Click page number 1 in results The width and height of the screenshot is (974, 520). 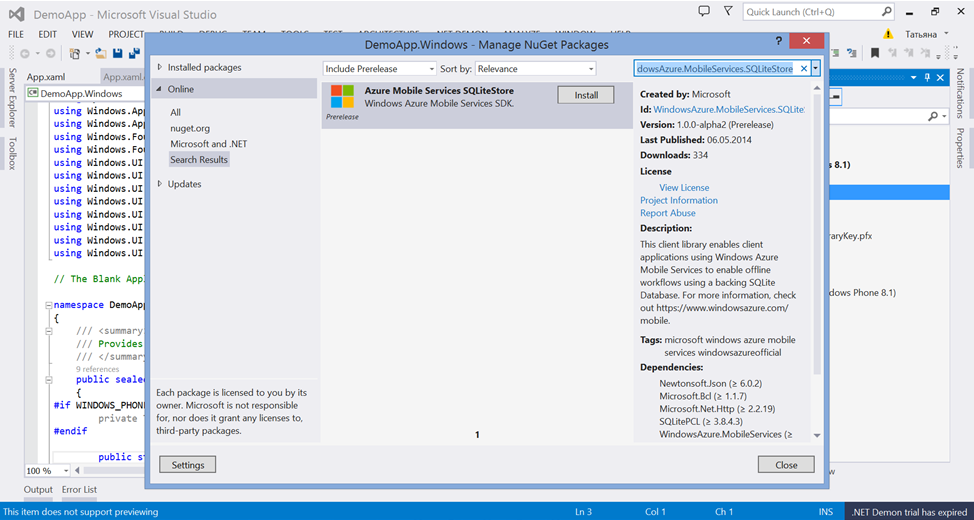(x=477, y=435)
